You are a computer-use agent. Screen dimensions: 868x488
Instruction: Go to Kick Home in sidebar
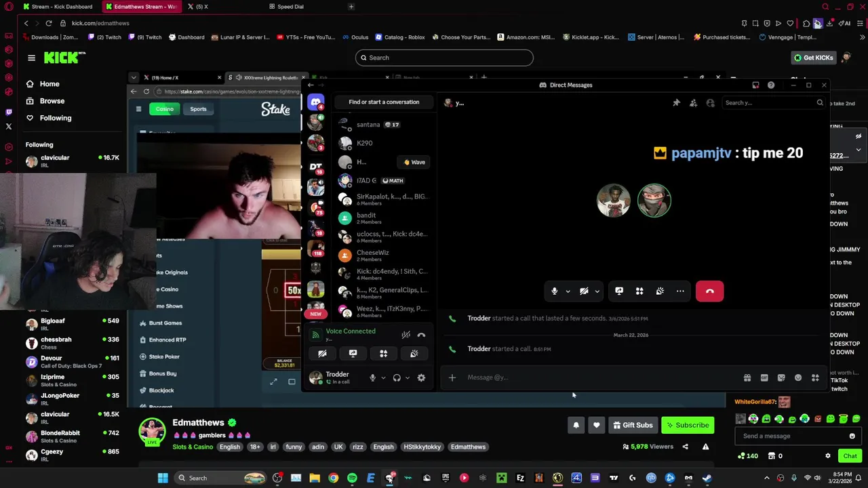coord(50,84)
